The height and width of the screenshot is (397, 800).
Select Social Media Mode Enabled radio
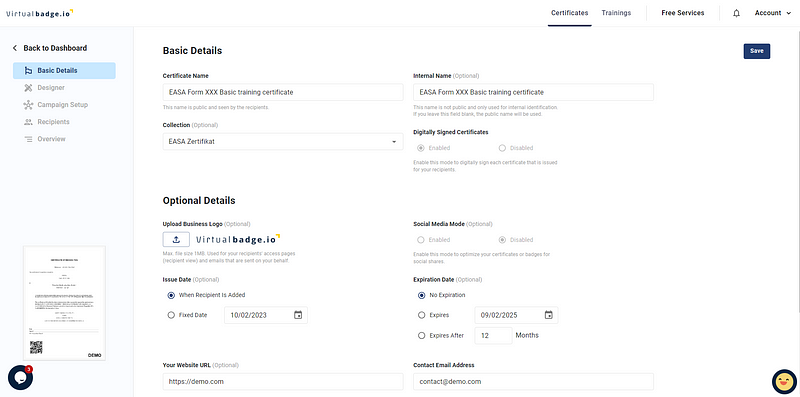tap(421, 240)
